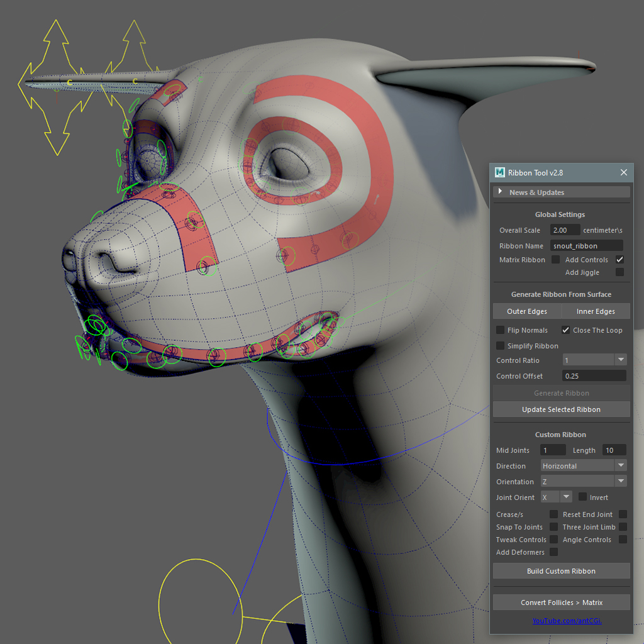Uncheck Close The Loop checkbox
644x644 pixels.
[565, 330]
